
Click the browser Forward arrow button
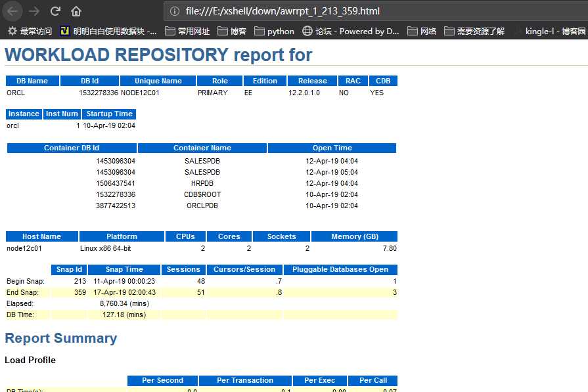click(x=34, y=11)
